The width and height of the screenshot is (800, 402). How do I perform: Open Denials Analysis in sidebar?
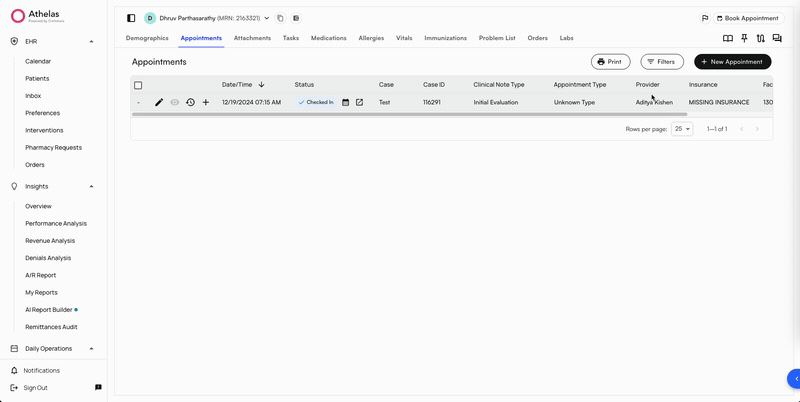tap(48, 258)
